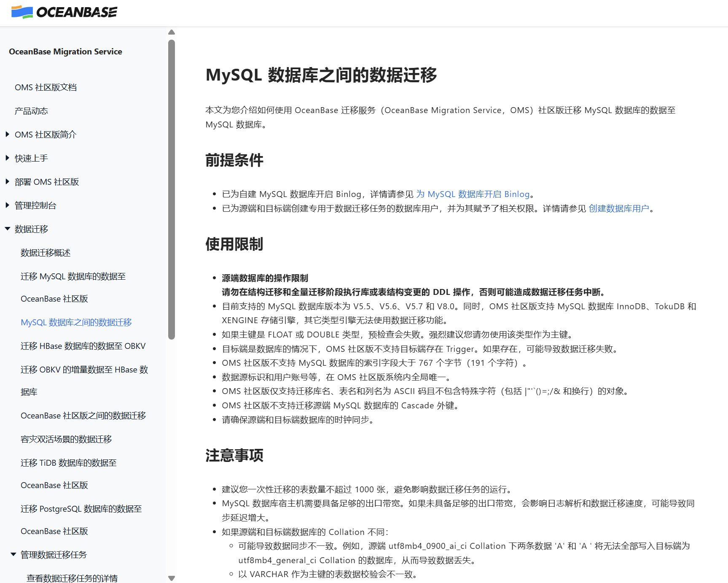Open OceanBase 社区版之间的数据迁移
728x583 pixels.
[83, 416]
